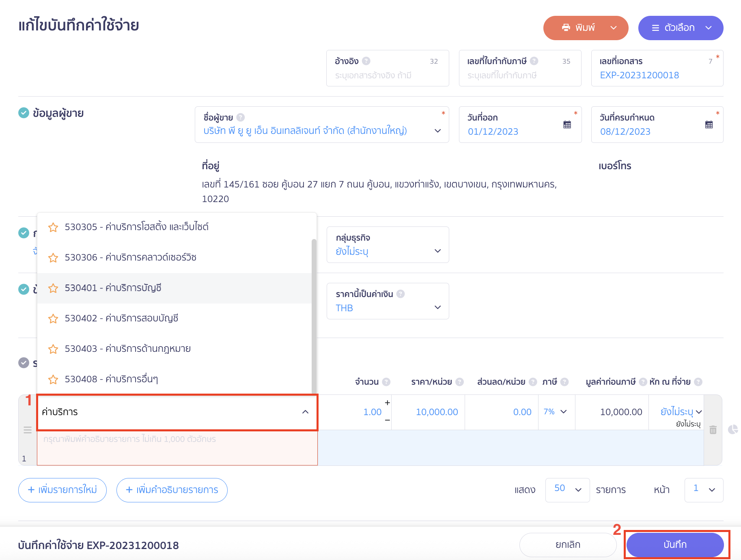Click the row drag handle icon
Screen dimensions: 741x560
[x=28, y=430]
